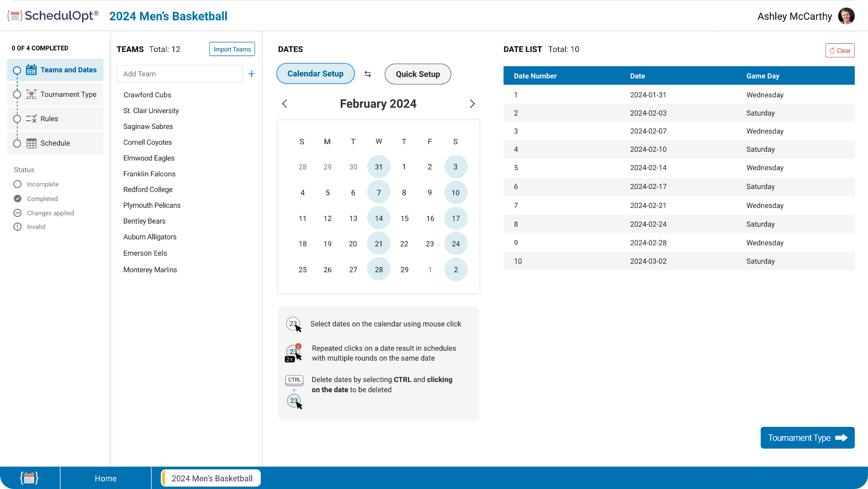
Task: Open the Rules step
Action: [x=55, y=119]
